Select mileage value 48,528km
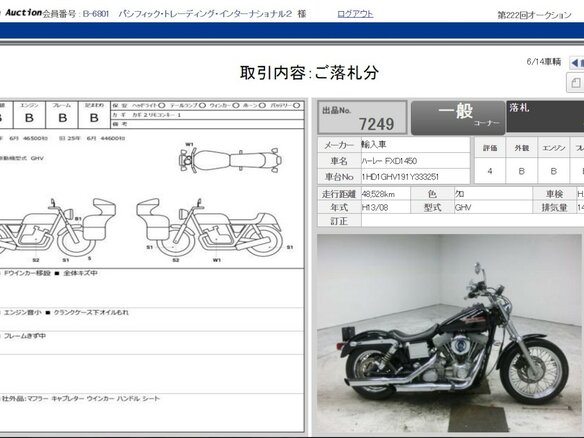The width and height of the screenshot is (584, 438). pyautogui.click(x=378, y=194)
